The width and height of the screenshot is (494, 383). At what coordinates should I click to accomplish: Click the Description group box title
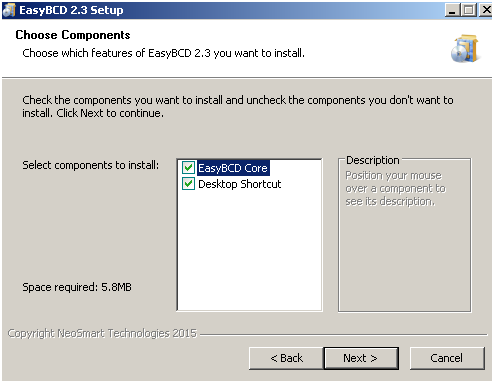click(373, 160)
